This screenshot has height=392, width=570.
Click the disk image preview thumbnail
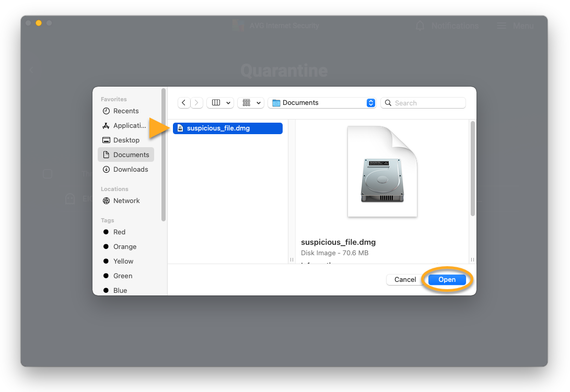[382, 172]
